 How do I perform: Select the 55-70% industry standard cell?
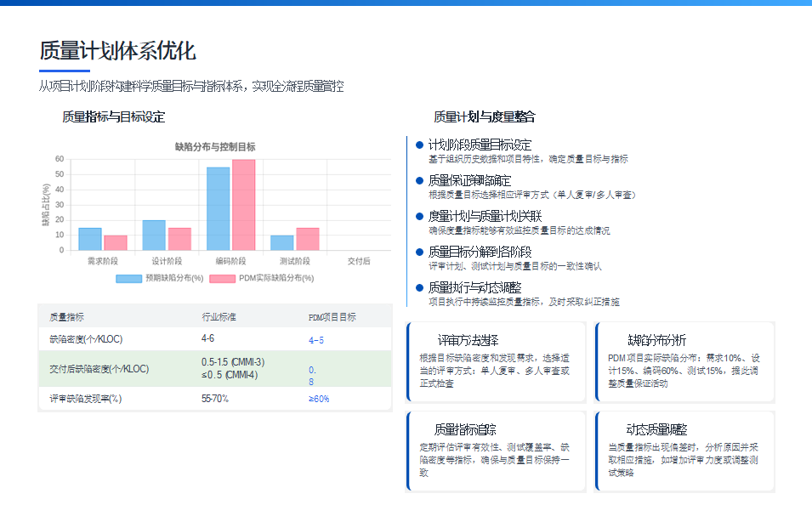(215, 398)
